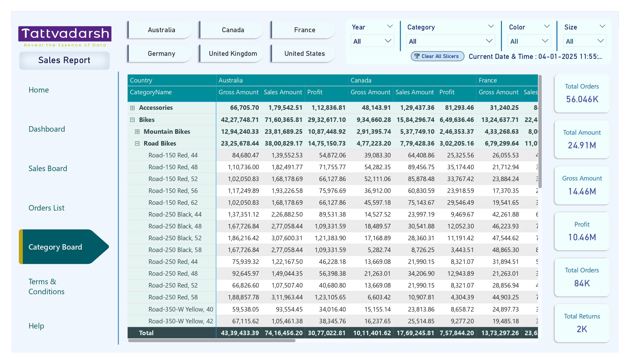Collapse the Road Bikes subcategory
This screenshot has height=364, width=630.
click(x=137, y=143)
